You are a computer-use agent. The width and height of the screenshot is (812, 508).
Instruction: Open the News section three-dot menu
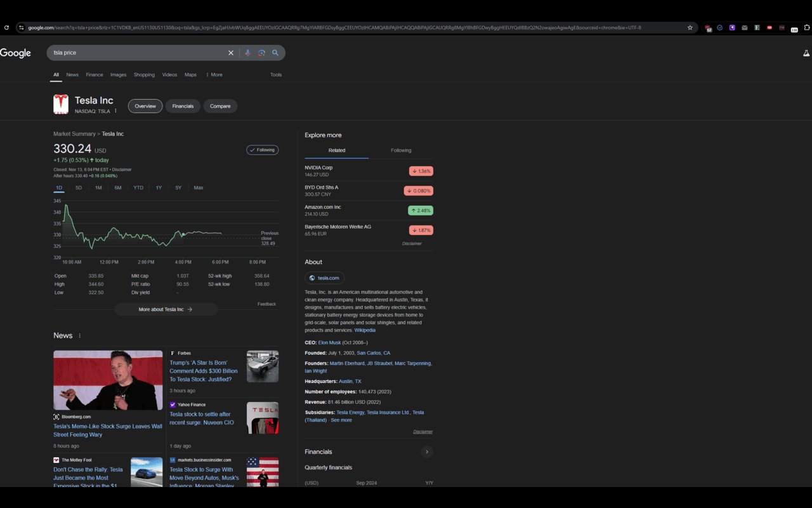tap(79, 336)
